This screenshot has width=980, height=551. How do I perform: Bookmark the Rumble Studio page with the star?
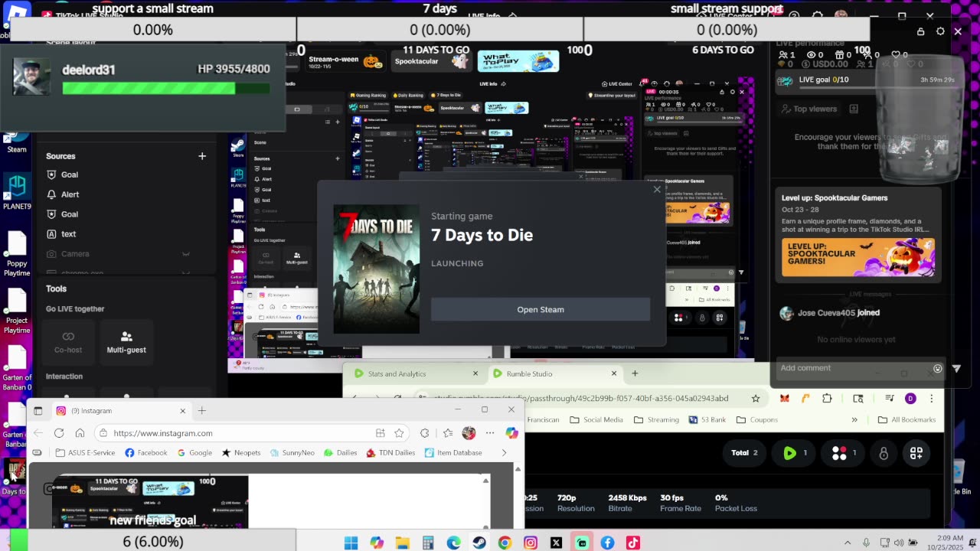pos(756,398)
